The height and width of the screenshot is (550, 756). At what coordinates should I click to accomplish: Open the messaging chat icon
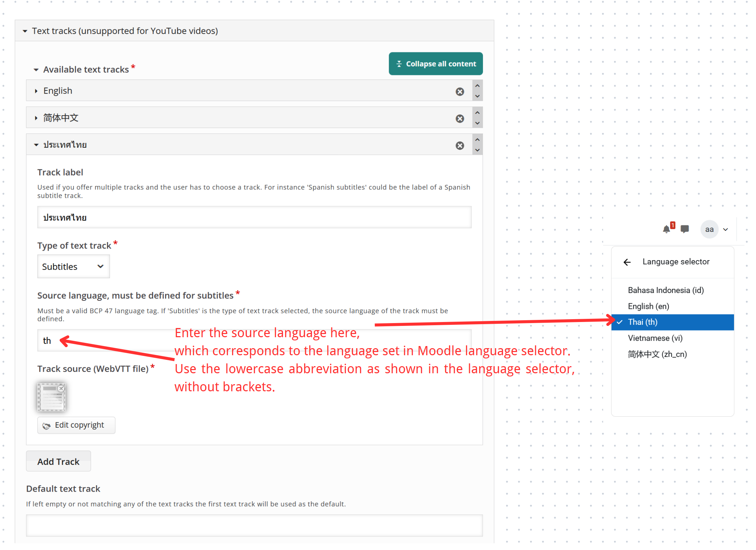tap(685, 229)
